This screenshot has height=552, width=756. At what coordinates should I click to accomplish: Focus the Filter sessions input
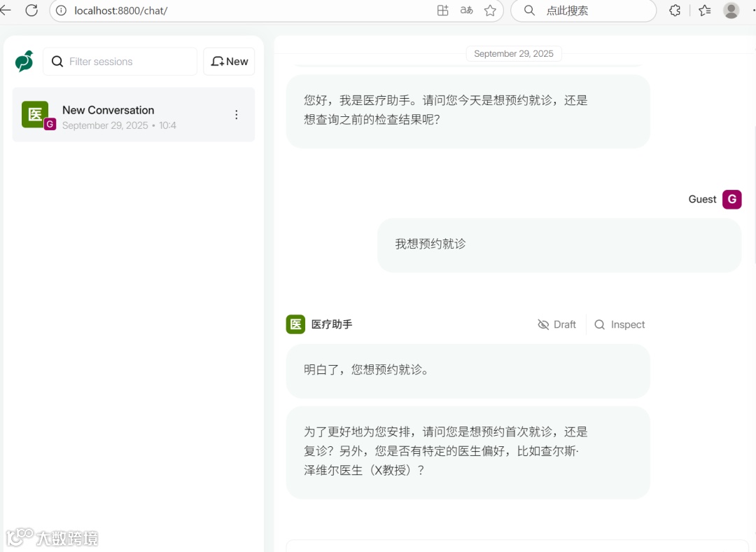click(x=120, y=61)
